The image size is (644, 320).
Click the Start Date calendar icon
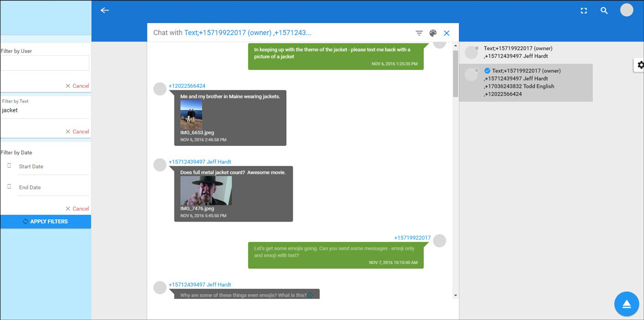[9, 166]
